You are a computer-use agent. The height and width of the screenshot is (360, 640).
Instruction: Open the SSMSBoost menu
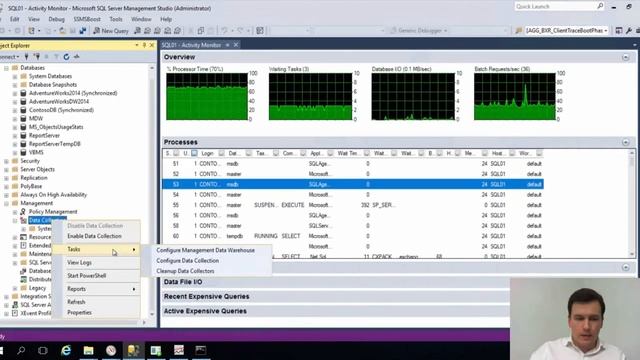click(x=87, y=19)
